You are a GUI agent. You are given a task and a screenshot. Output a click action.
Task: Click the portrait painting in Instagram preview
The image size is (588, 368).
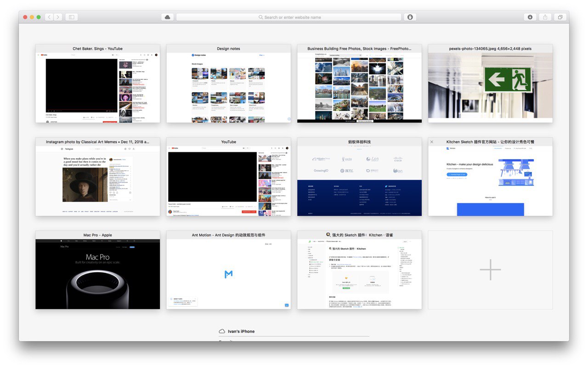coord(85,184)
